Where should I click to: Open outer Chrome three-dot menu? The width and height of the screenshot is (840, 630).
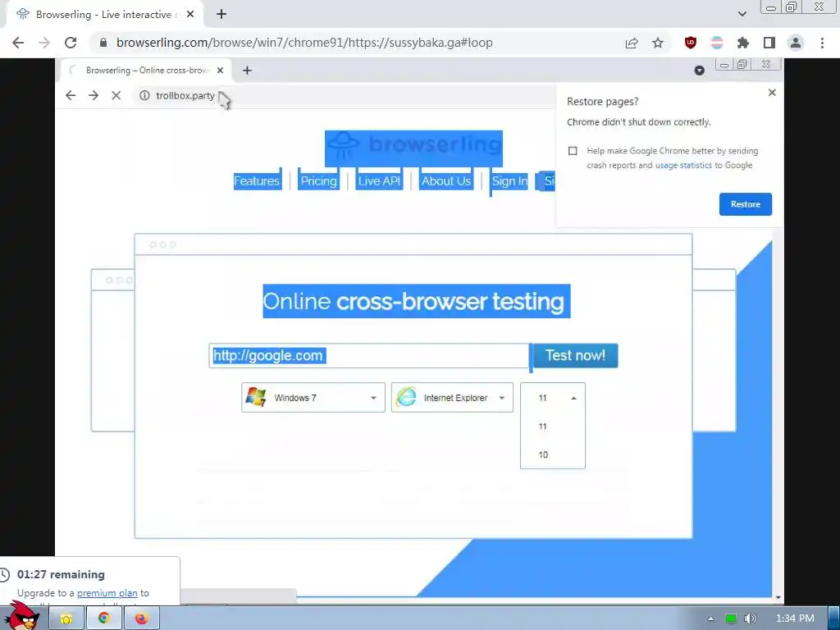pyautogui.click(x=822, y=43)
